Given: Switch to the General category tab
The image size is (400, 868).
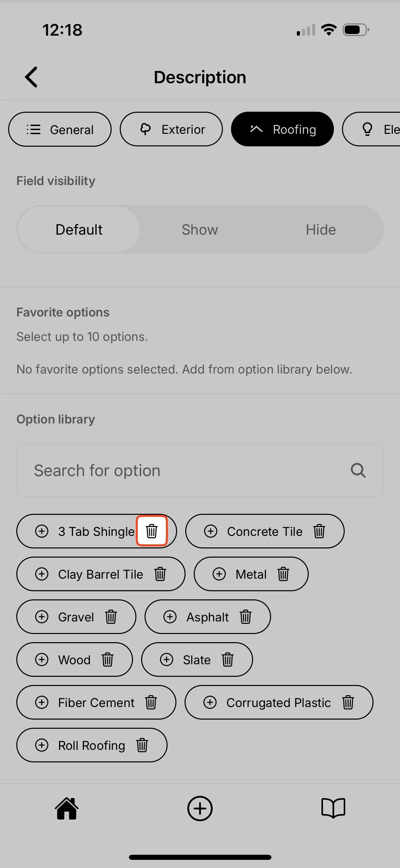Looking at the screenshot, I should (60, 129).
